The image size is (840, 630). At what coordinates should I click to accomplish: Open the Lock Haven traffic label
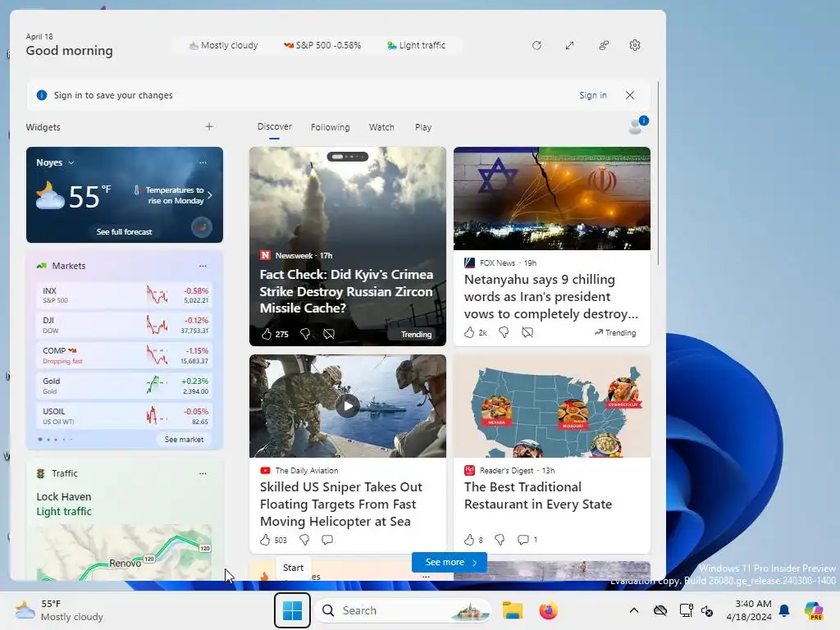coord(64,496)
